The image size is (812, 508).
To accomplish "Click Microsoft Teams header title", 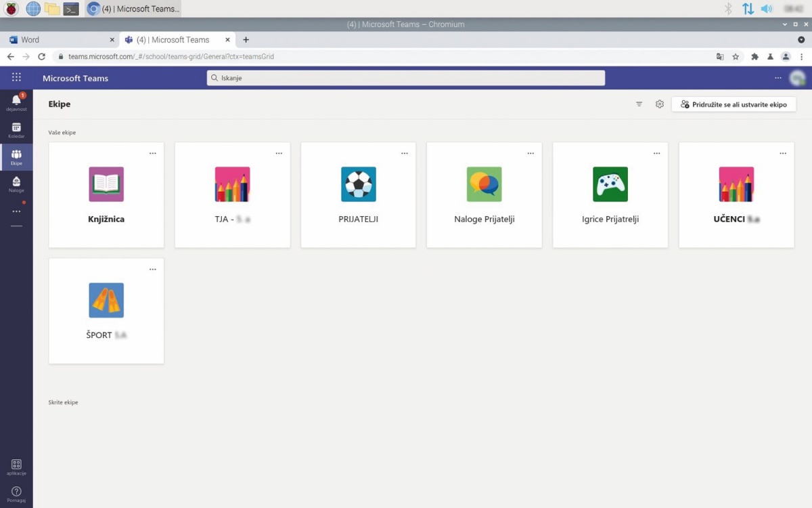I will pyautogui.click(x=75, y=78).
